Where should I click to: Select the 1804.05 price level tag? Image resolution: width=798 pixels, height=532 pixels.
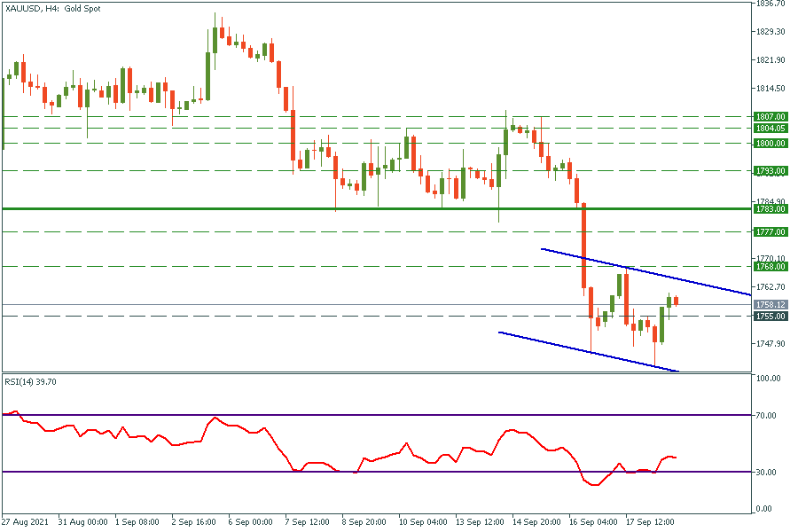pyautogui.click(x=770, y=128)
